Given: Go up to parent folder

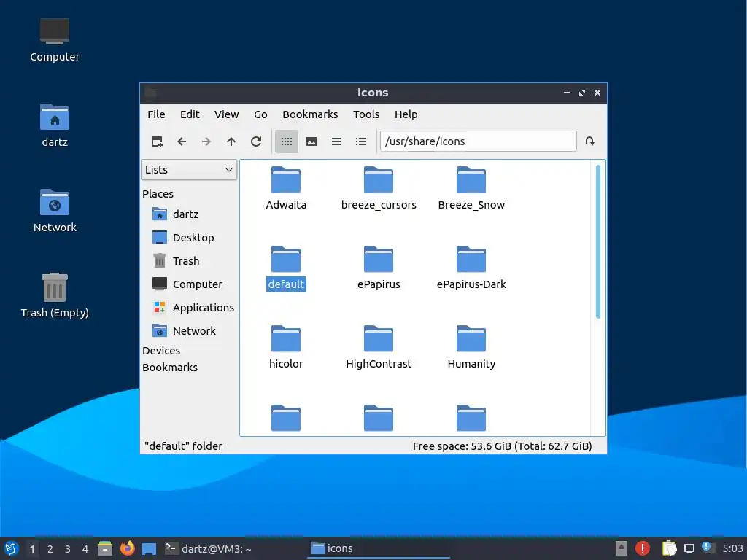Looking at the screenshot, I should [x=231, y=141].
